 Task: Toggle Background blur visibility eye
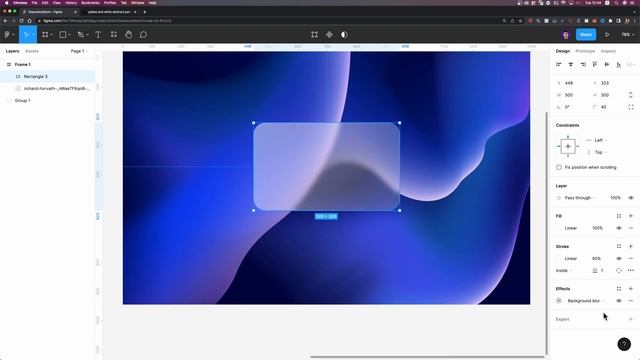click(x=619, y=301)
